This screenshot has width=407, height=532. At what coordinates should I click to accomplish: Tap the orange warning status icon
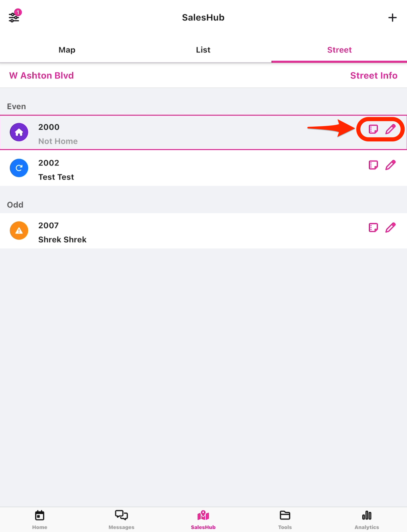tap(19, 231)
